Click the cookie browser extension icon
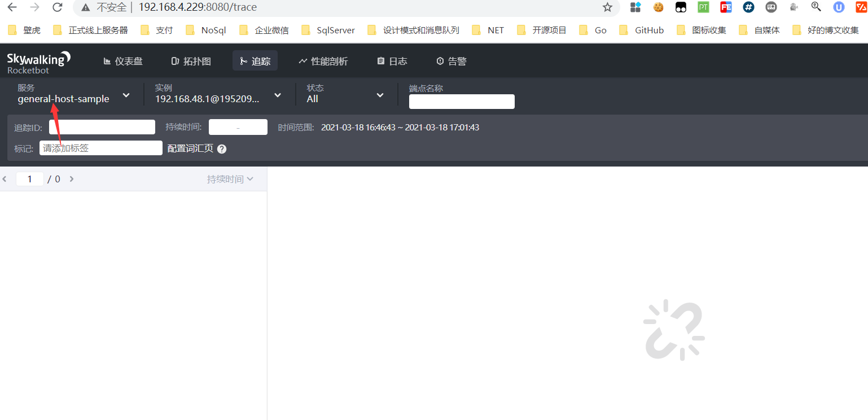The image size is (868, 420). pos(658,7)
